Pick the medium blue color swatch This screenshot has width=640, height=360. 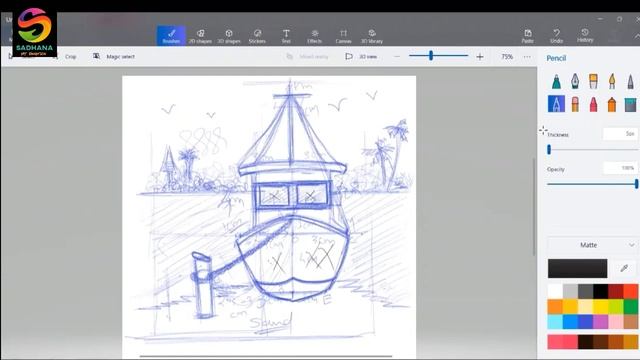pyautogui.click(x=570, y=322)
